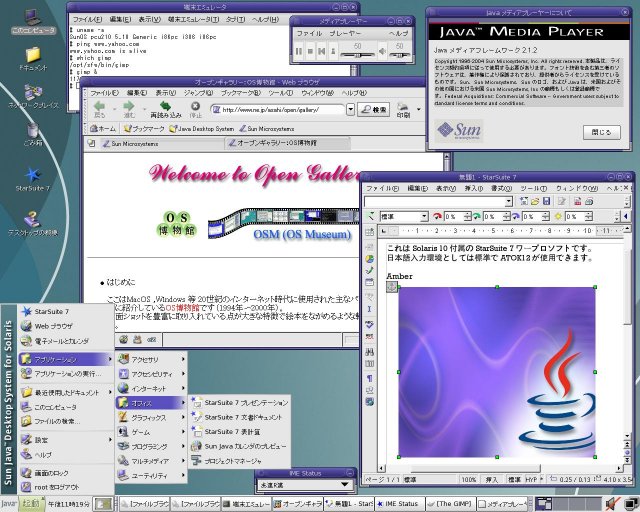Image resolution: width=640 pixels, height=512 pixels.
Task: Click the printer icon in StarSuite toolbar
Action: 589,201
